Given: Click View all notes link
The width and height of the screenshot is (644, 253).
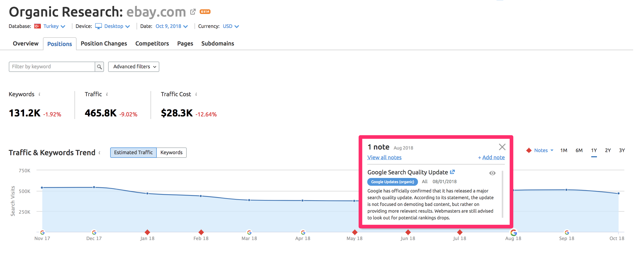Looking at the screenshot, I should [x=384, y=158].
